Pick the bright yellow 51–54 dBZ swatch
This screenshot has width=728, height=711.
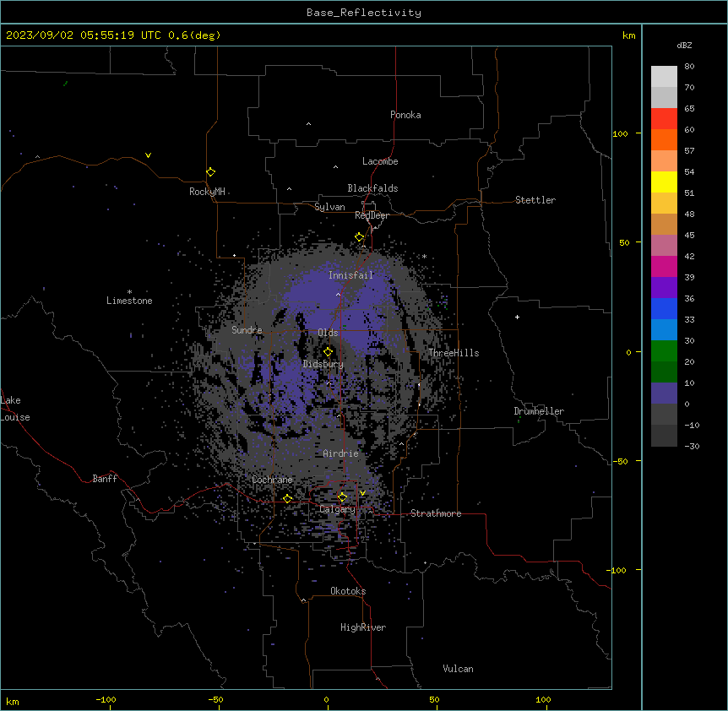(x=664, y=182)
